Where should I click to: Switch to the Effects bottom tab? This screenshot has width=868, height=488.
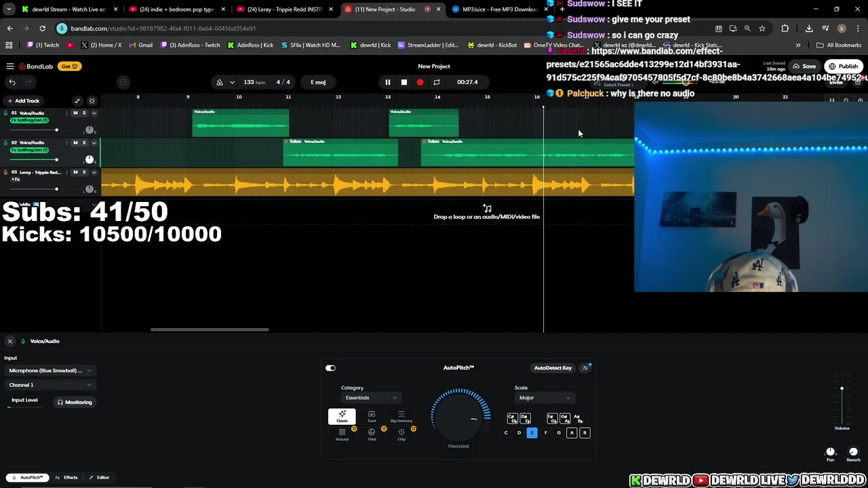click(66, 478)
